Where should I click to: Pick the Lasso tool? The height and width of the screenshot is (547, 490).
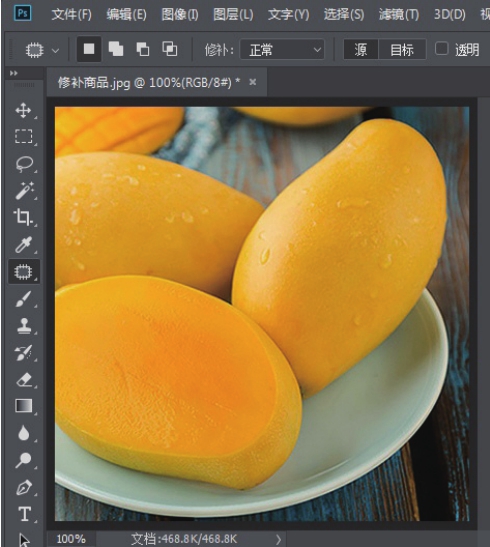(x=23, y=164)
